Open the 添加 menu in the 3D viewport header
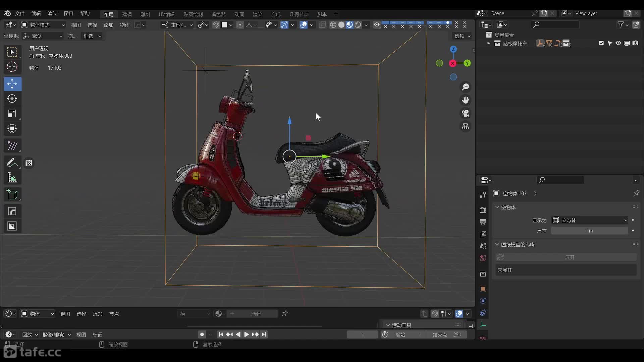 click(108, 25)
